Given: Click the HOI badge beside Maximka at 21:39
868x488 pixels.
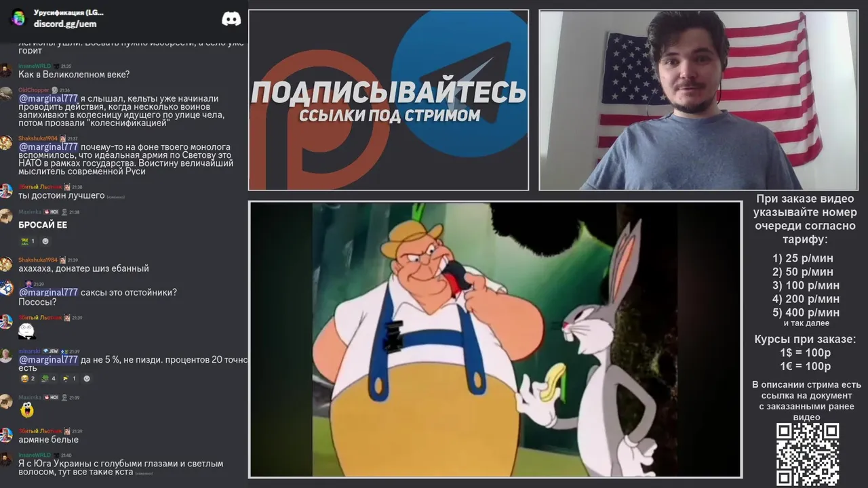Looking at the screenshot, I should tap(52, 398).
